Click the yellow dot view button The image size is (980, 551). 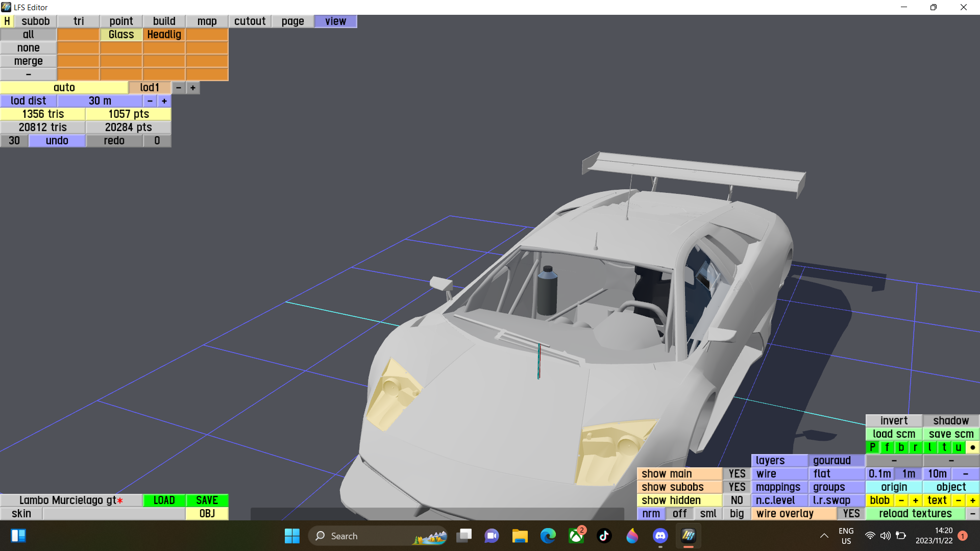(x=972, y=447)
